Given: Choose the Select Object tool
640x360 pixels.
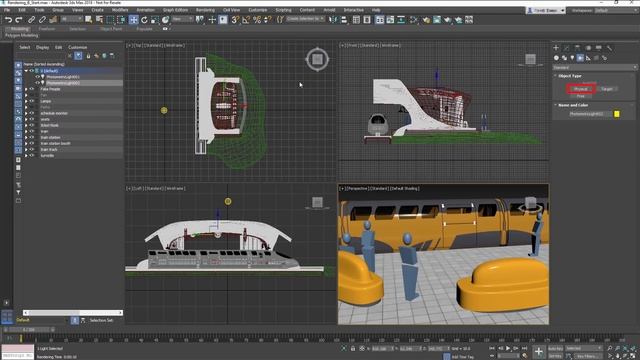Looking at the screenshot, I should pos(88,20).
